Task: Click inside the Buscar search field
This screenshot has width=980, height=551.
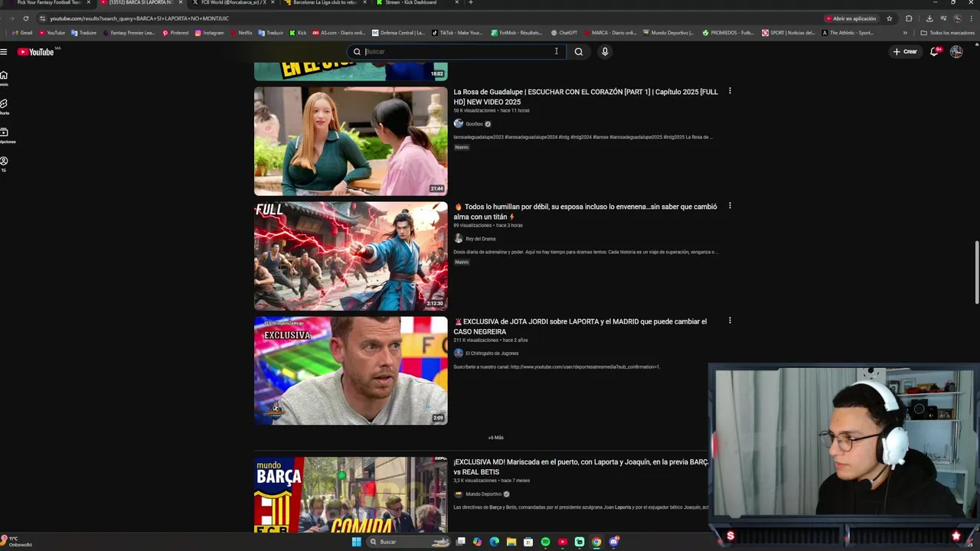Action: click(x=458, y=51)
